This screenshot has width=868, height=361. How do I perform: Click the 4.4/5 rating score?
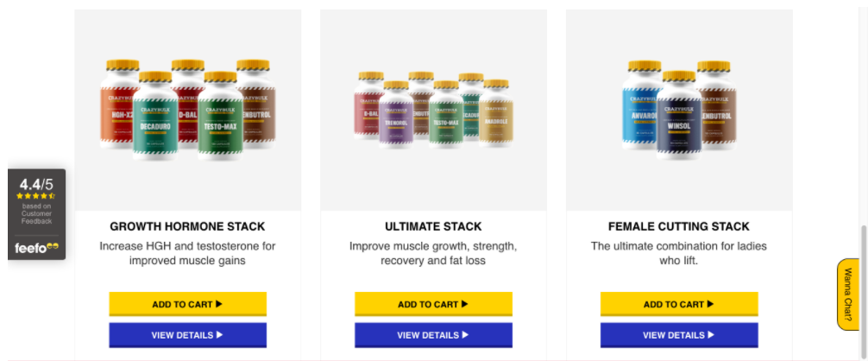click(36, 184)
